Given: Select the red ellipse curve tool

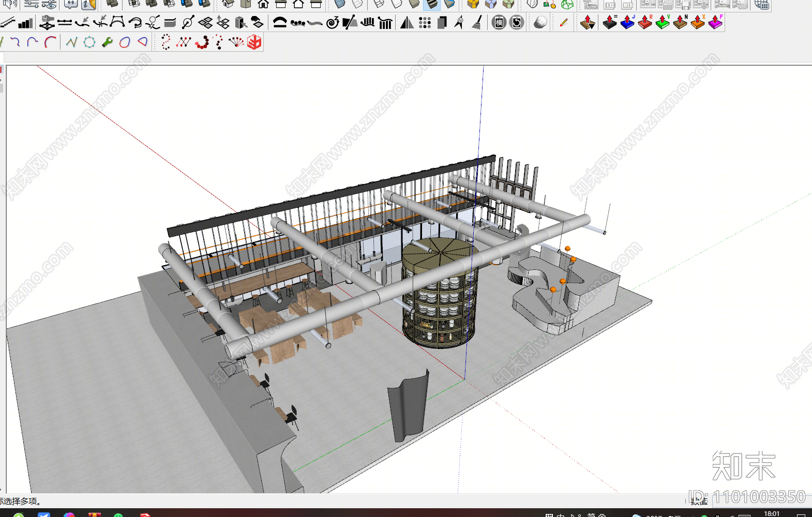Looking at the screenshot, I should 125,42.
